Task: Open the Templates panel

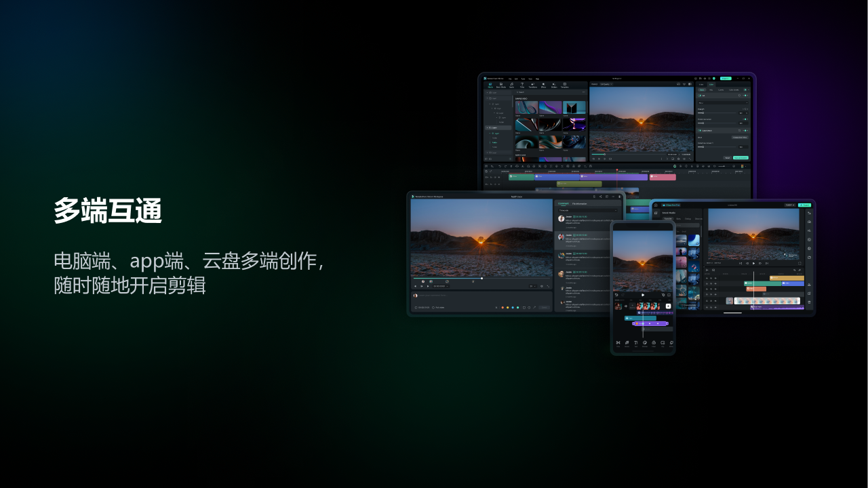Action: tap(565, 85)
